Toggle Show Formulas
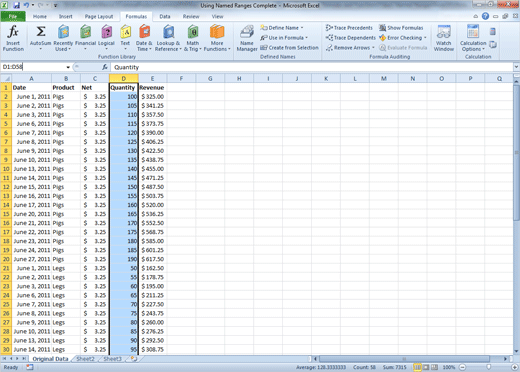 (401, 28)
